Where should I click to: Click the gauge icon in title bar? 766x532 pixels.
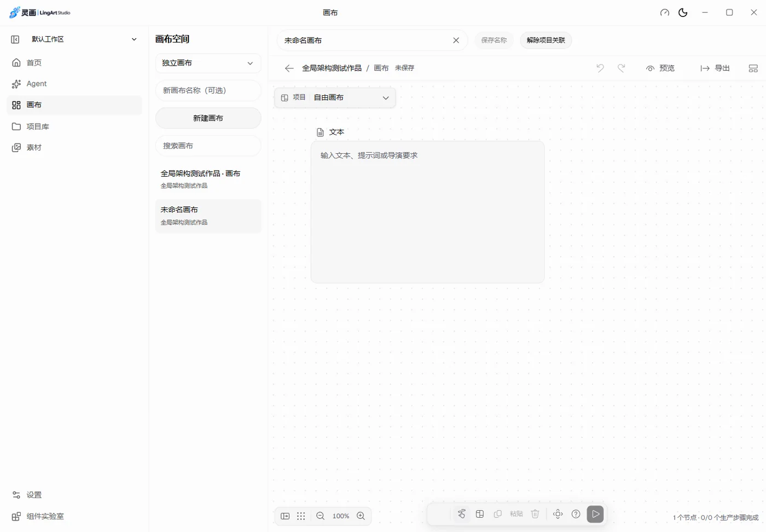pyautogui.click(x=665, y=13)
